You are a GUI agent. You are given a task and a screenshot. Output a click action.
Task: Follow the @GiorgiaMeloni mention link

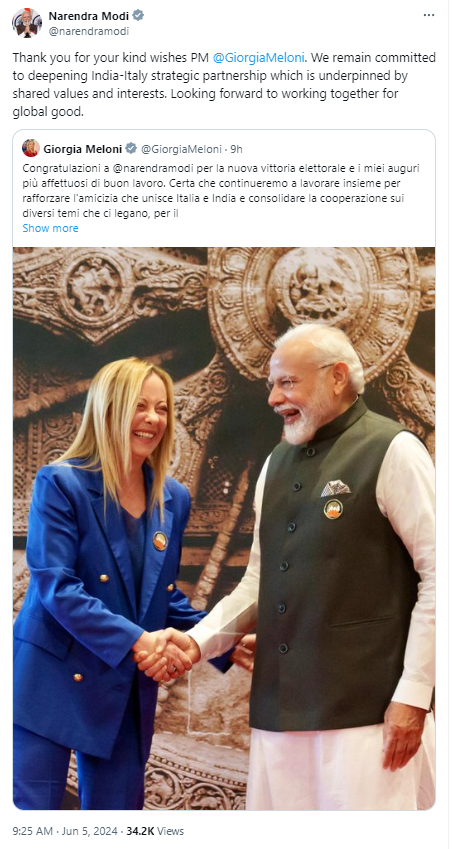pos(259,57)
